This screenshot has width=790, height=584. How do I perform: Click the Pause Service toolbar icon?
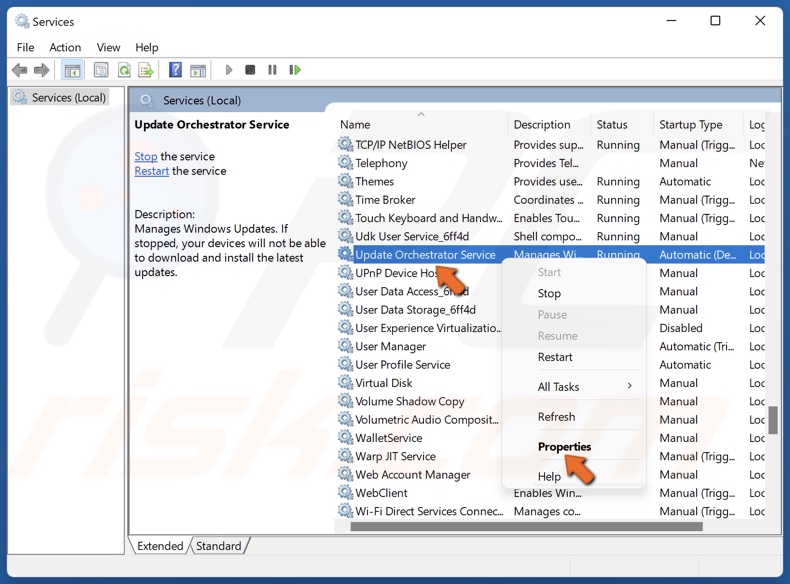tap(272, 70)
